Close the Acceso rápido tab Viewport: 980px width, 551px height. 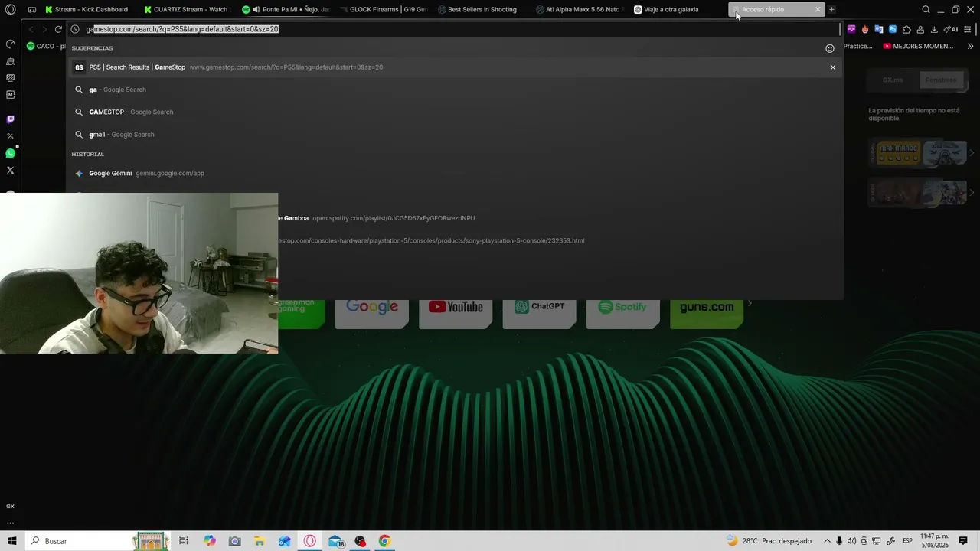(818, 10)
